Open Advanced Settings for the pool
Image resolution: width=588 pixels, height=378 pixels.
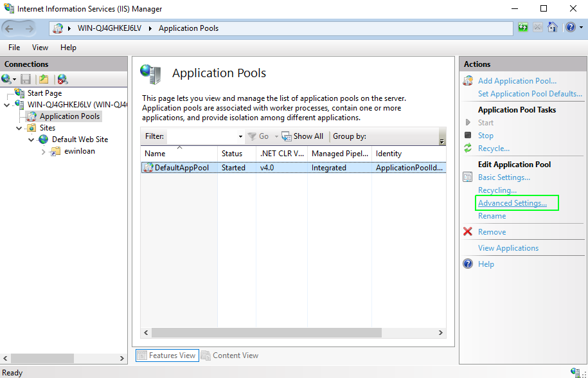click(x=512, y=203)
